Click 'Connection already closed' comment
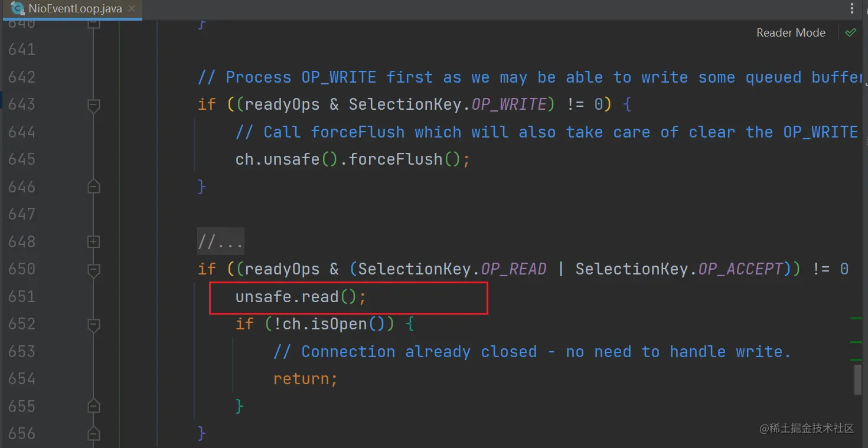 point(531,352)
